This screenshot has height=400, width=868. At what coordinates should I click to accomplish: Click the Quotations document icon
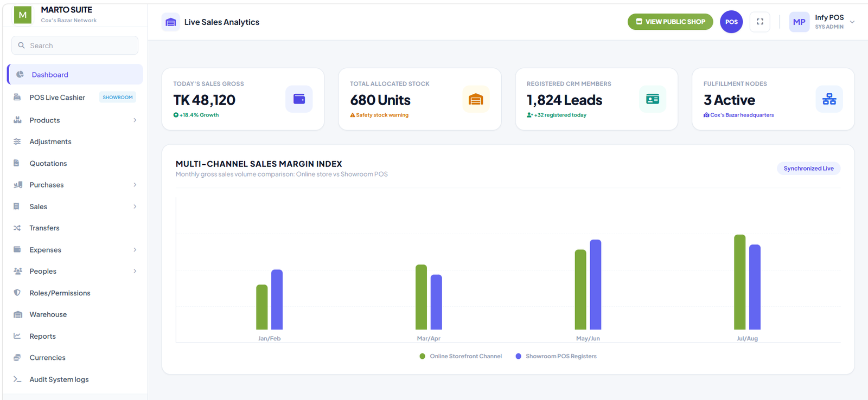[x=16, y=163]
